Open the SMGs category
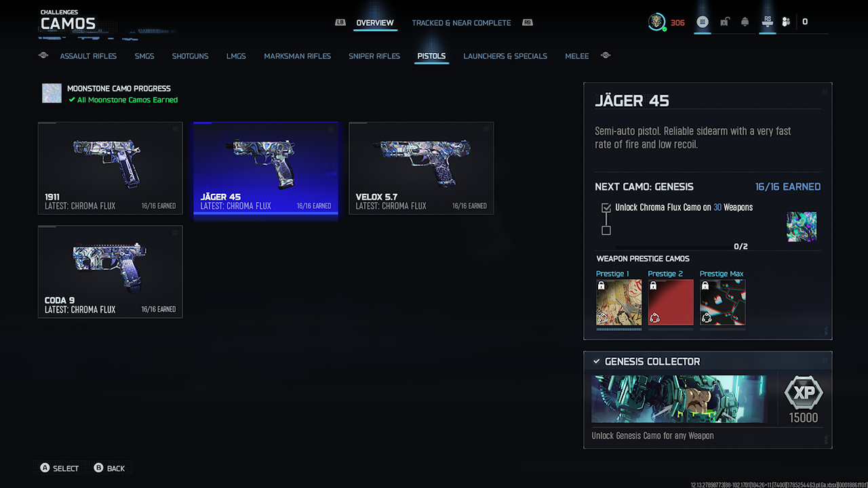Viewport: 868px width, 488px height. tap(144, 56)
